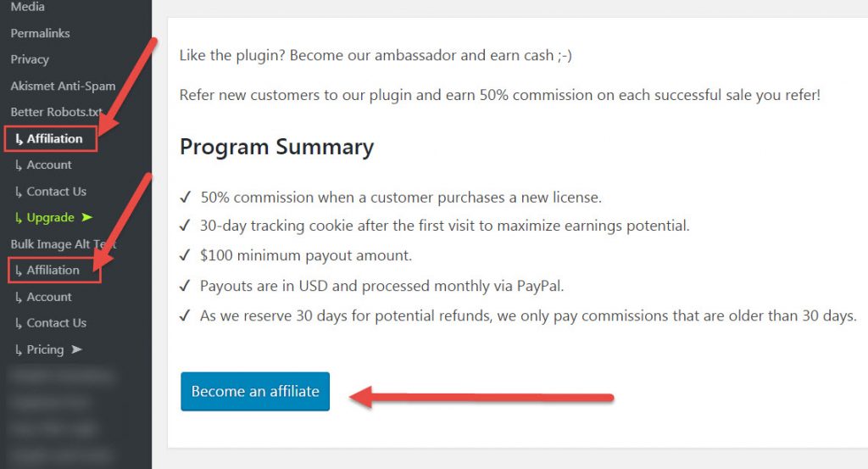The width and height of the screenshot is (868, 469).
Task: Open the Privacy settings page
Action: (30, 59)
